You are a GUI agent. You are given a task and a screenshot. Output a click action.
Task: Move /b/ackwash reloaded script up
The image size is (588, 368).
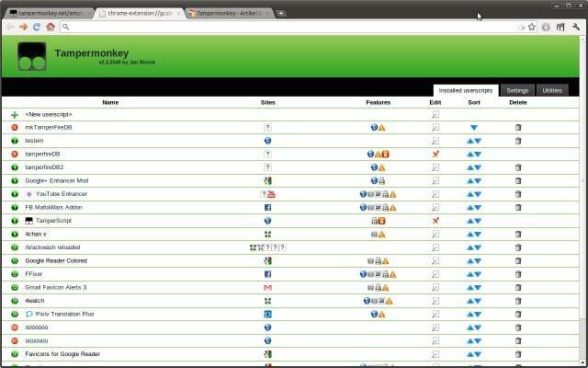470,247
